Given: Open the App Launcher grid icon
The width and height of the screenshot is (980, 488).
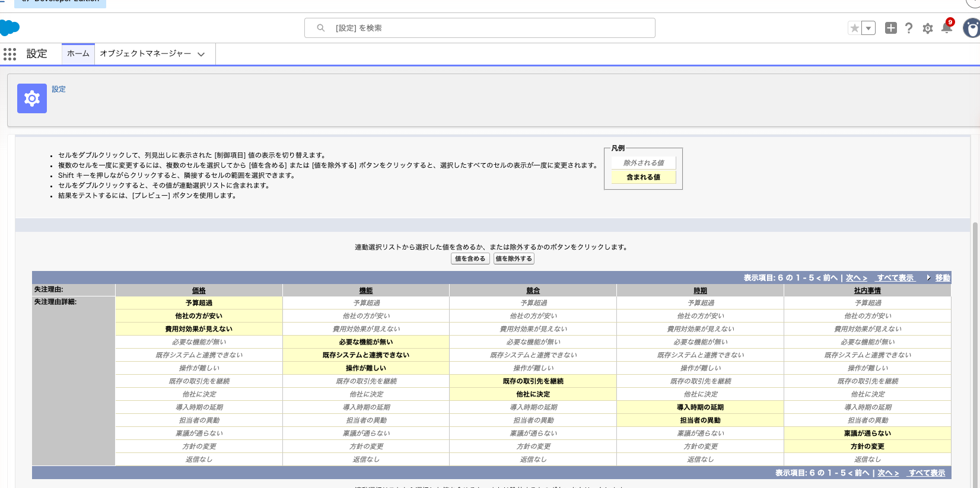Looking at the screenshot, I should point(9,54).
